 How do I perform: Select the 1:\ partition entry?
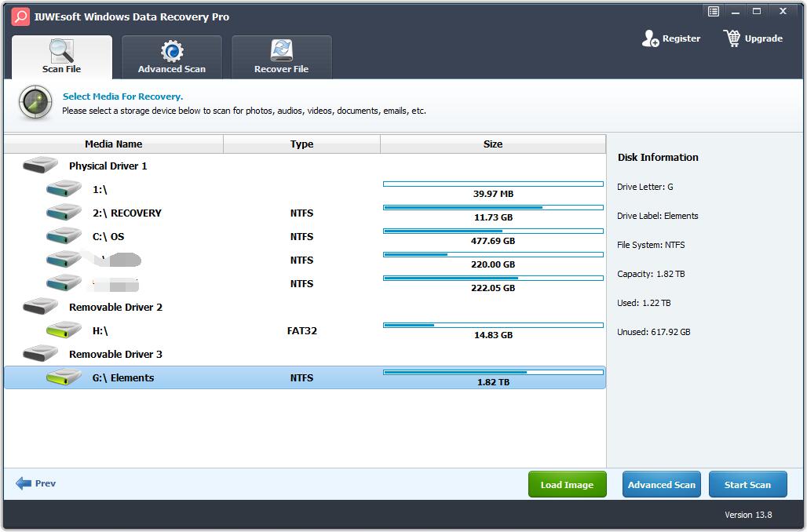[x=305, y=189]
